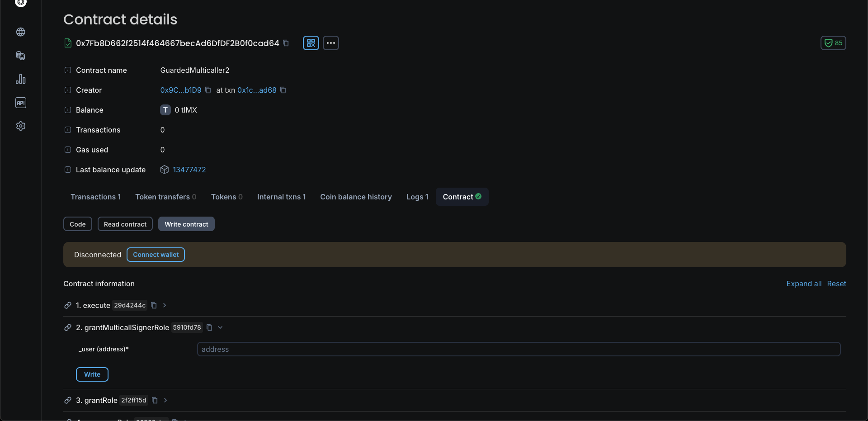Open the QR code for the contract address

point(310,43)
